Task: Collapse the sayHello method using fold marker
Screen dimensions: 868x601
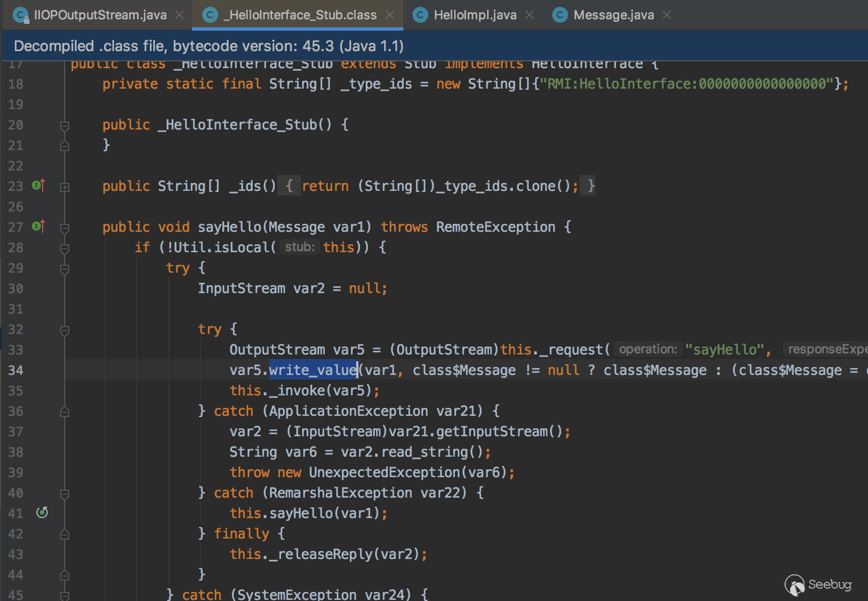Action: point(65,228)
